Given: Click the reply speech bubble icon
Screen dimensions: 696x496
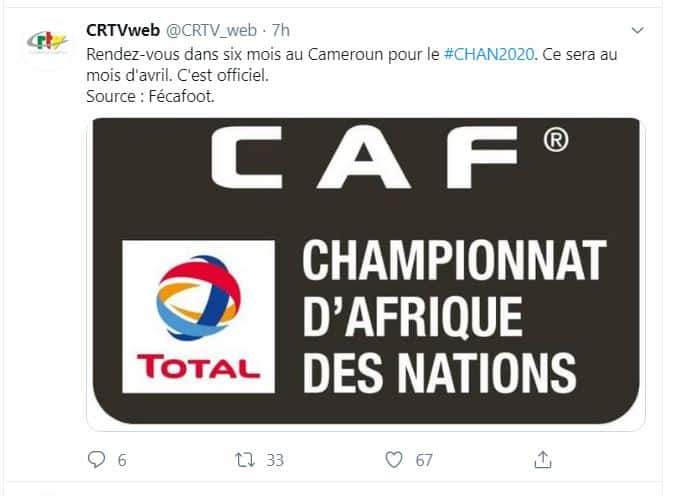Looking at the screenshot, I should pyautogui.click(x=96, y=460).
